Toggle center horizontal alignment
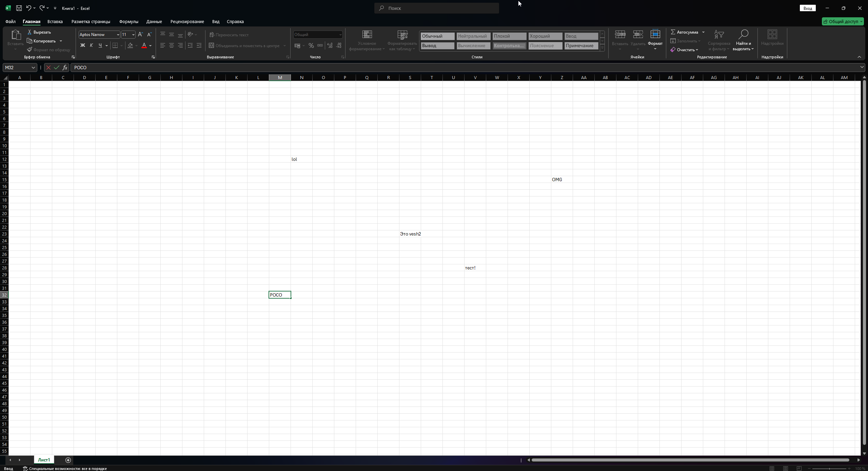 tap(172, 45)
